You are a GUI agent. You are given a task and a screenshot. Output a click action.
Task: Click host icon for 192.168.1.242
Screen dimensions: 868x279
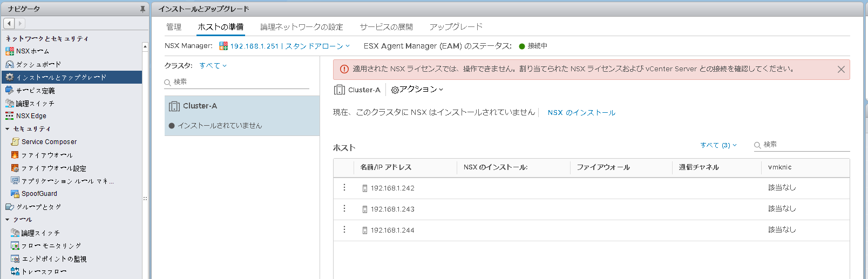point(364,188)
